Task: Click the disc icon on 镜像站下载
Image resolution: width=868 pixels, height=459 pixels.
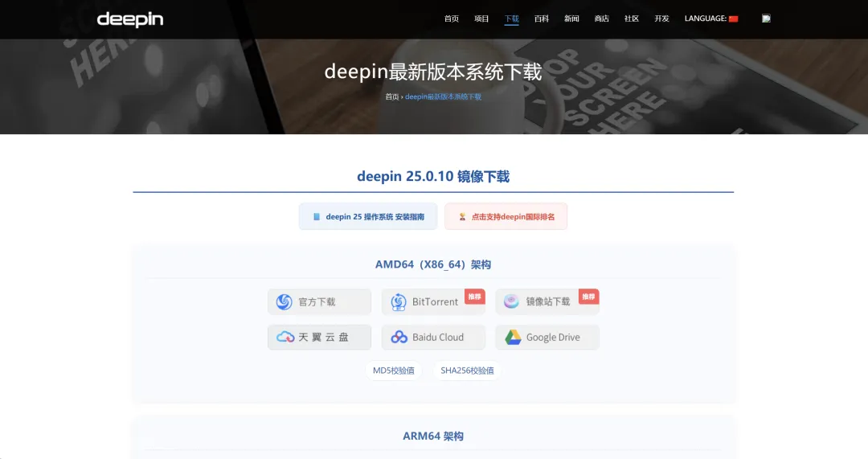Action: click(x=511, y=301)
